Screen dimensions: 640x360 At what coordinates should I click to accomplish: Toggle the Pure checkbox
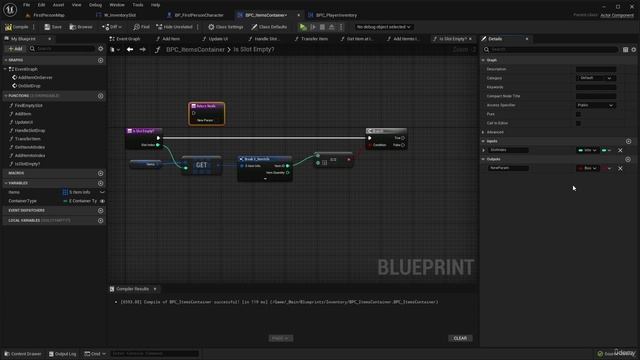[x=578, y=114]
